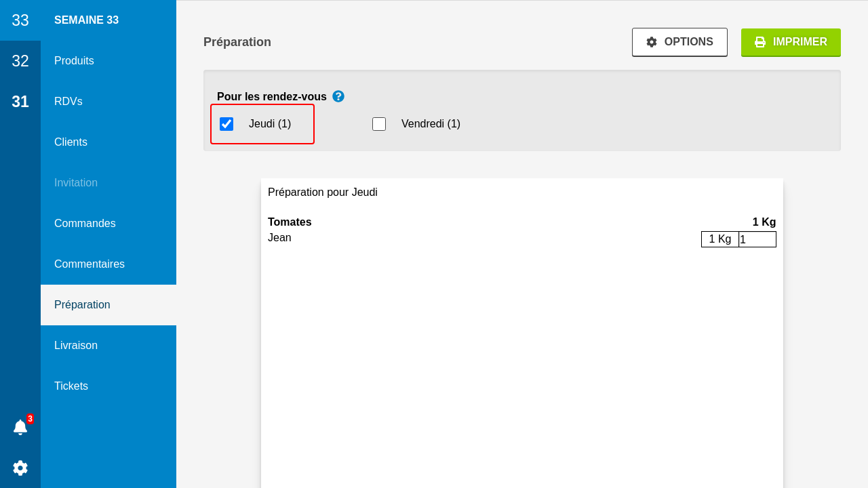Open the Commentaires section
Viewport: 868px width, 488px height.
pyautogui.click(x=90, y=264)
